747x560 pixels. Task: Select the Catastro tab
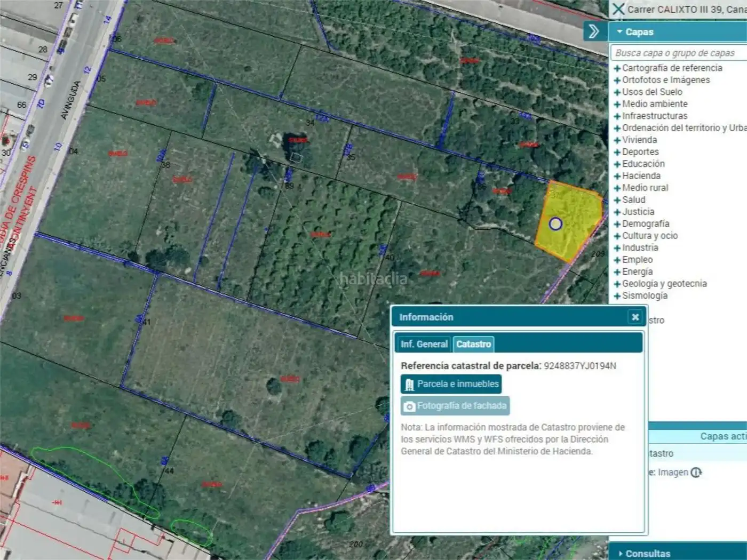(x=473, y=345)
